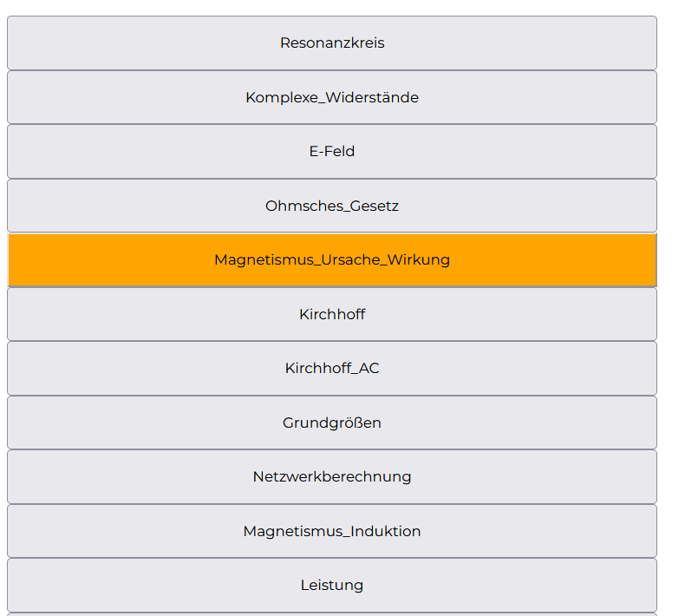
Task: Pick the resonant circuit topic Resonanzkreis
Action: coord(332,43)
